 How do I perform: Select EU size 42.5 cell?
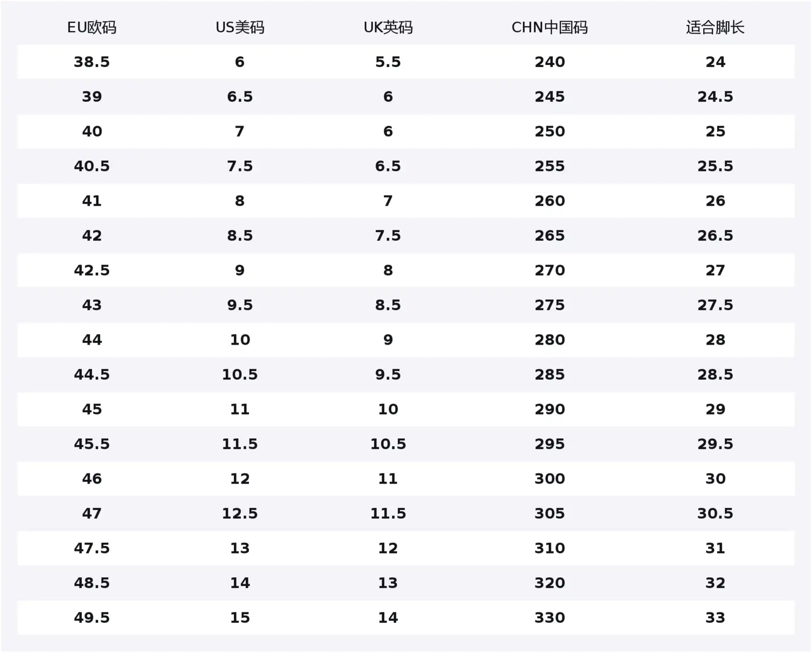click(91, 271)
